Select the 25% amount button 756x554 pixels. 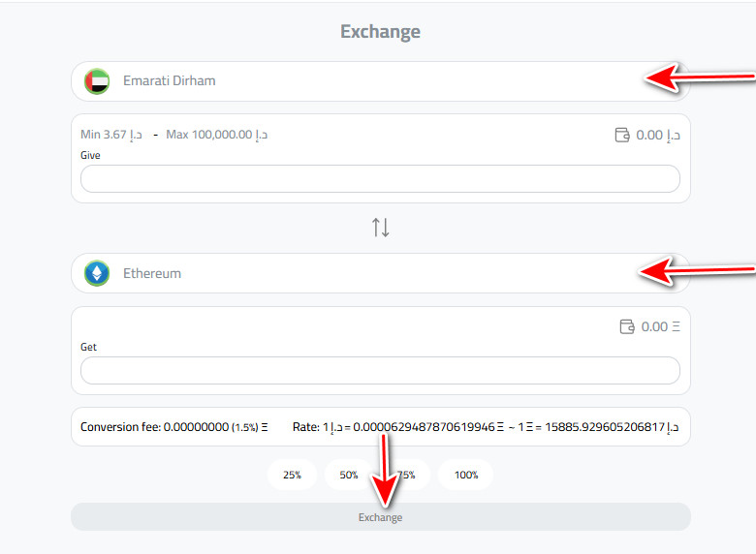point(292,475)
